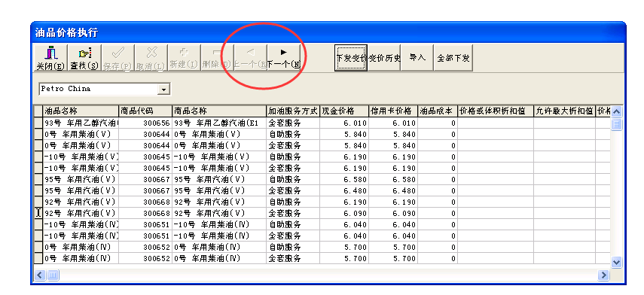Click the vertical scrollbar thumb
This screenshot has width=644, height=295.
pyautogui.click(x=616, y=124)
